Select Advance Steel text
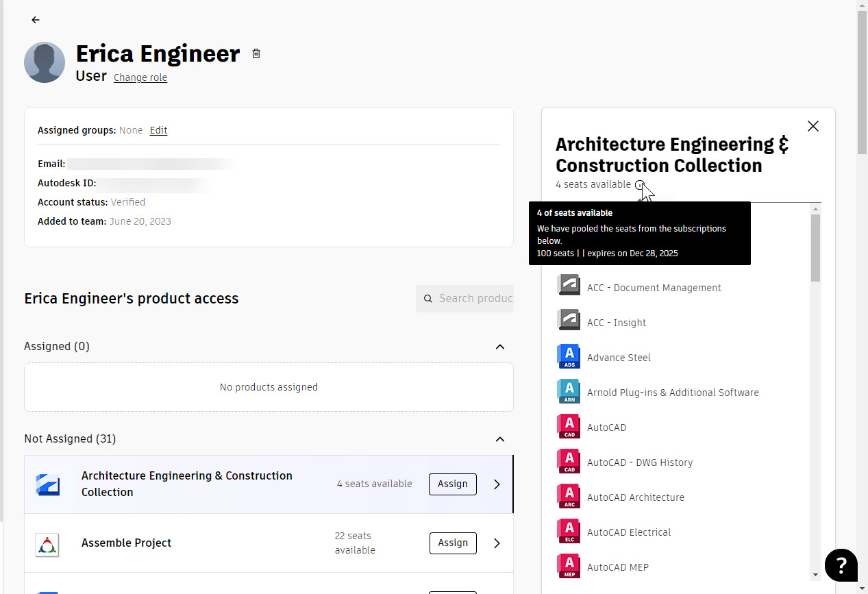The height and width of the screenshot is (594, 868). coord(619,358)
